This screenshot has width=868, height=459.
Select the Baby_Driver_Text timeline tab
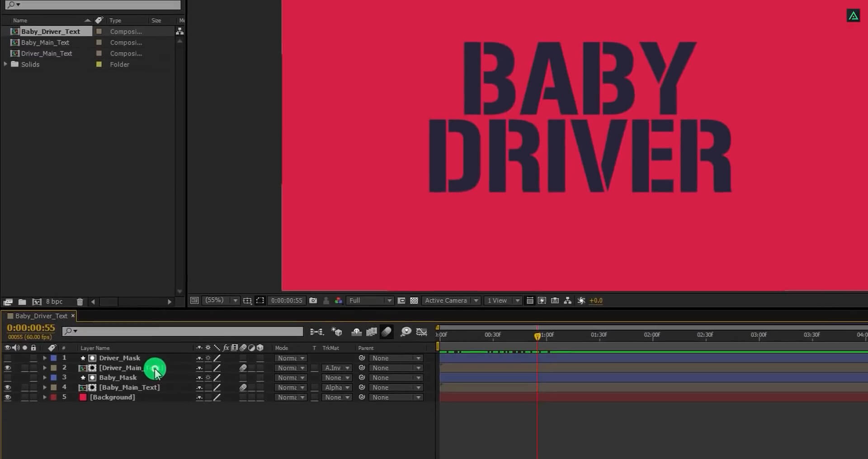click(x=41, y=316)
